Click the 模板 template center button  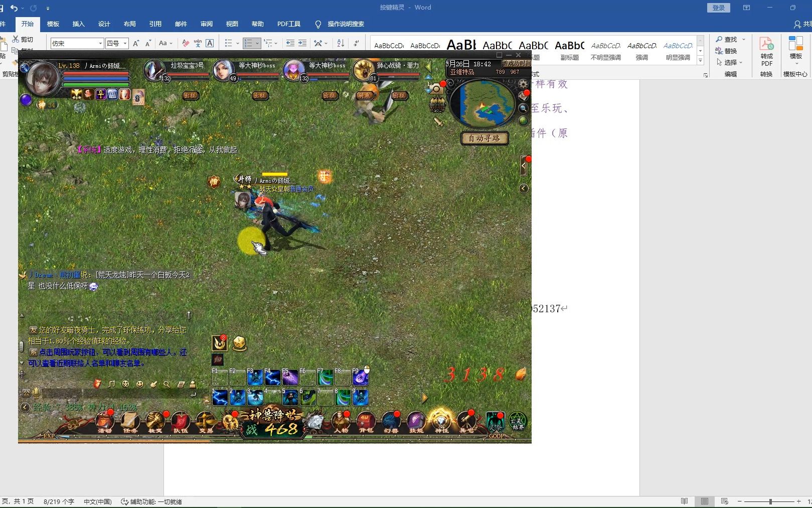pos(795,52)
